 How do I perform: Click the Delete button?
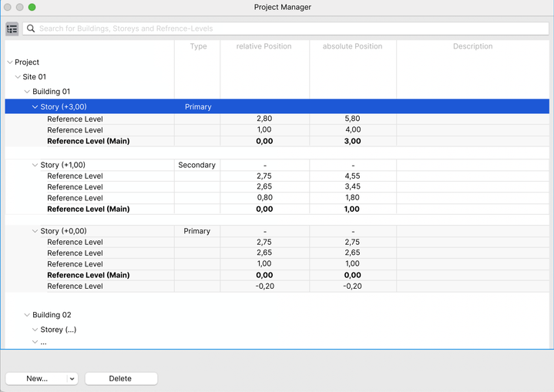point(121,379)
